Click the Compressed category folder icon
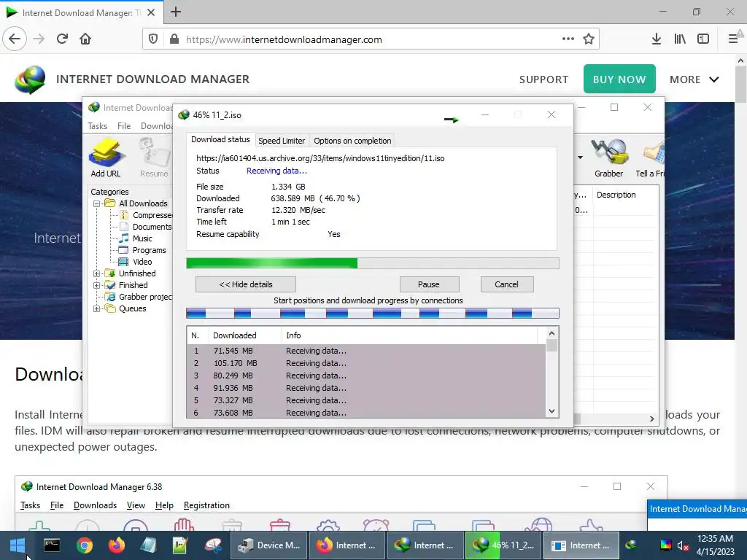747x560 pixels. pos(124,215)
